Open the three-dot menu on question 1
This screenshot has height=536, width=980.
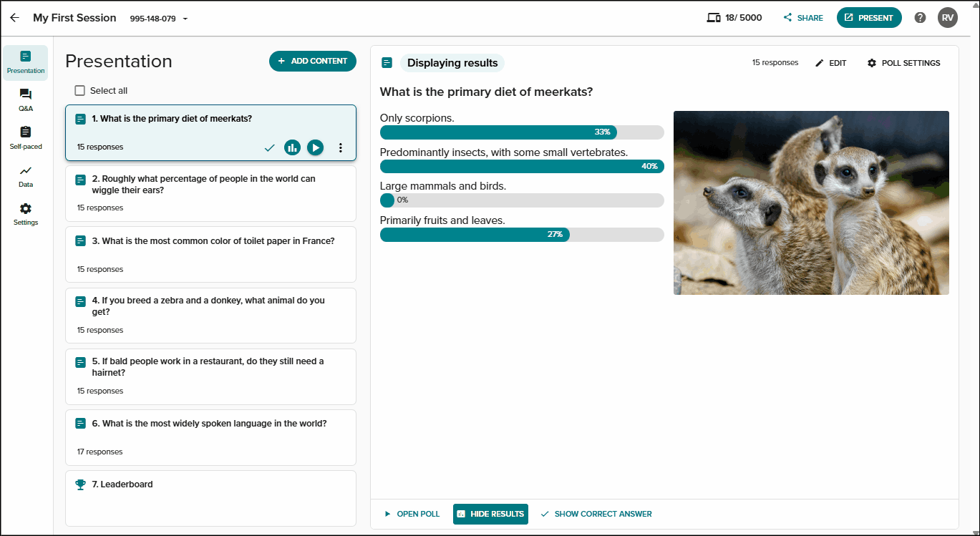click(341, 147)
